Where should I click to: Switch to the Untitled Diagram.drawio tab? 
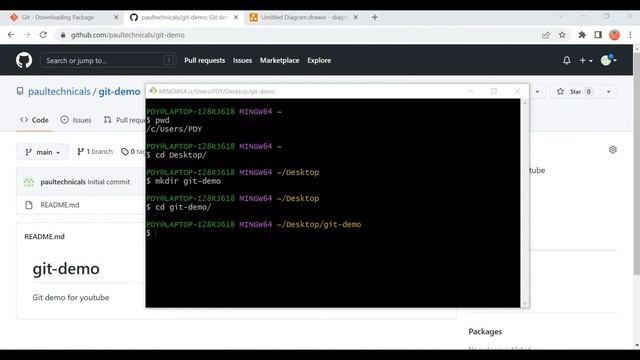[304, 17]
